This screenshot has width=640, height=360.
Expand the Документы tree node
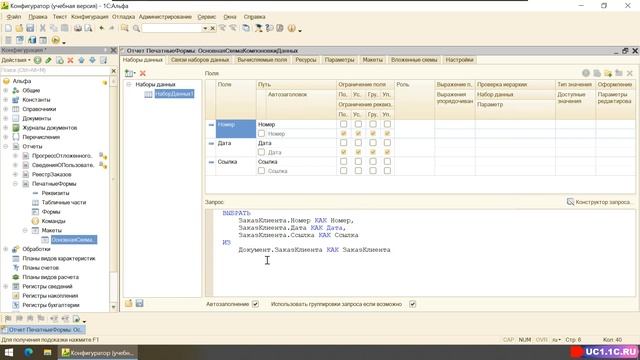click(6, 118)
